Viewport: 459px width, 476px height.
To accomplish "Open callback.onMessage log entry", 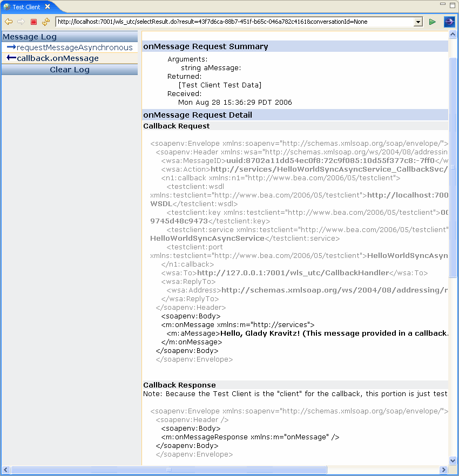I will 58,58.
